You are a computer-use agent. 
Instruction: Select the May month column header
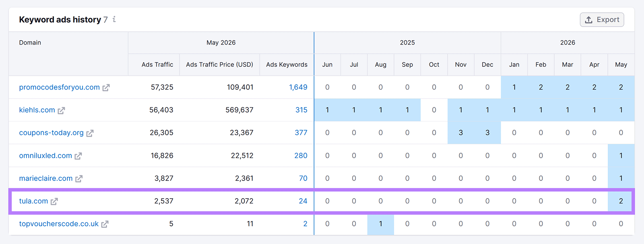(621, 64)
